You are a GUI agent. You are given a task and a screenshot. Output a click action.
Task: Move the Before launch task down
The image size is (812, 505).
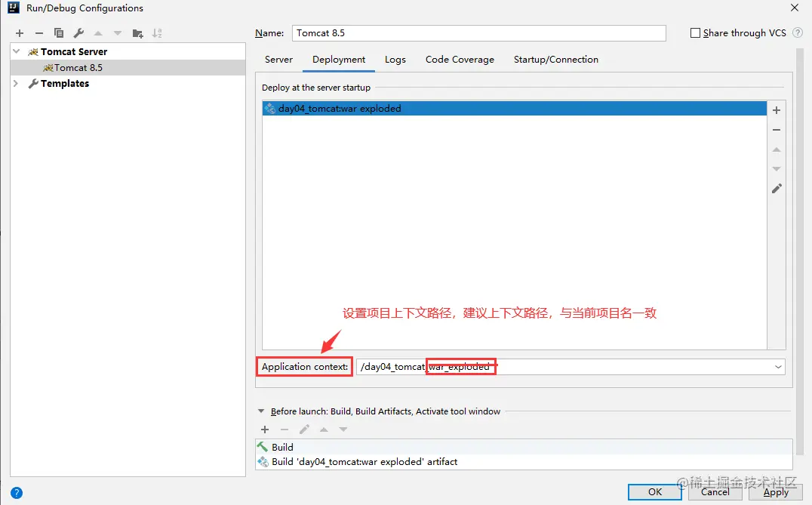point(343,430)
